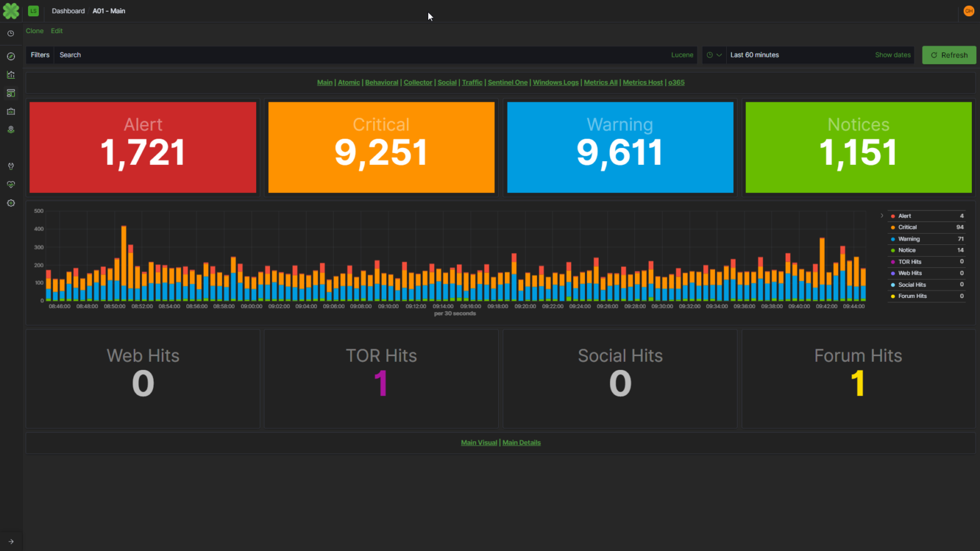
Task: Toggle Warning series in chart legend
Action: (909, 239)
